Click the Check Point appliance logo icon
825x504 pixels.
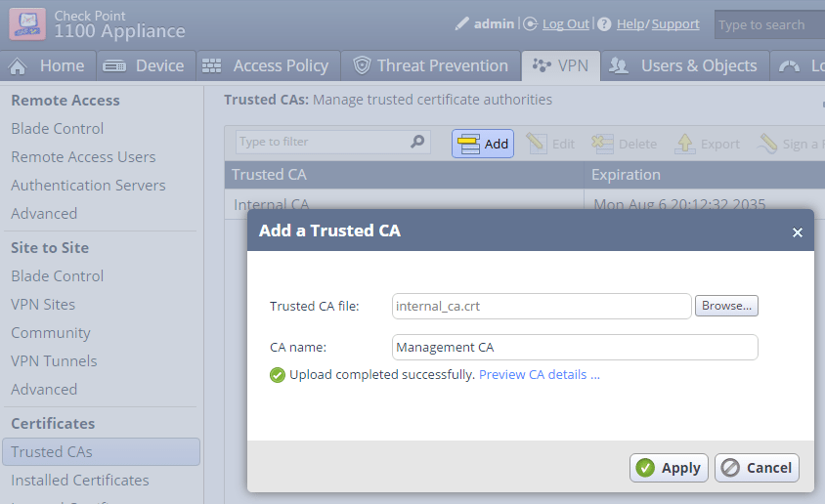(x=27, y=23)
